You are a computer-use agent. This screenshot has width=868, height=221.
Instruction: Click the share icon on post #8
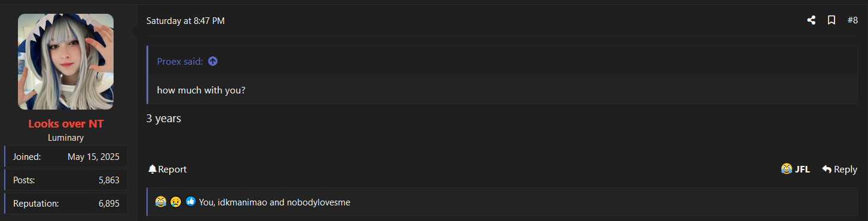811,20
